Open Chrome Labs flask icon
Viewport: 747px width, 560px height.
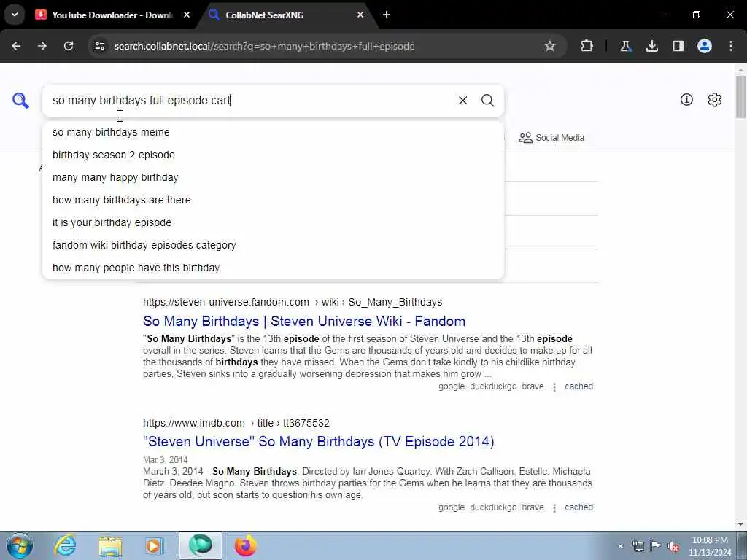click(625, 46)
